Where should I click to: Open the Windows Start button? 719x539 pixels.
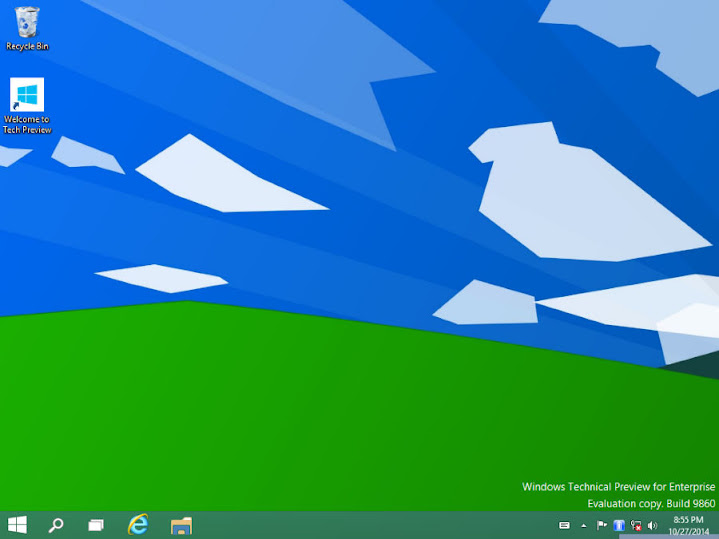coord(17,525)
